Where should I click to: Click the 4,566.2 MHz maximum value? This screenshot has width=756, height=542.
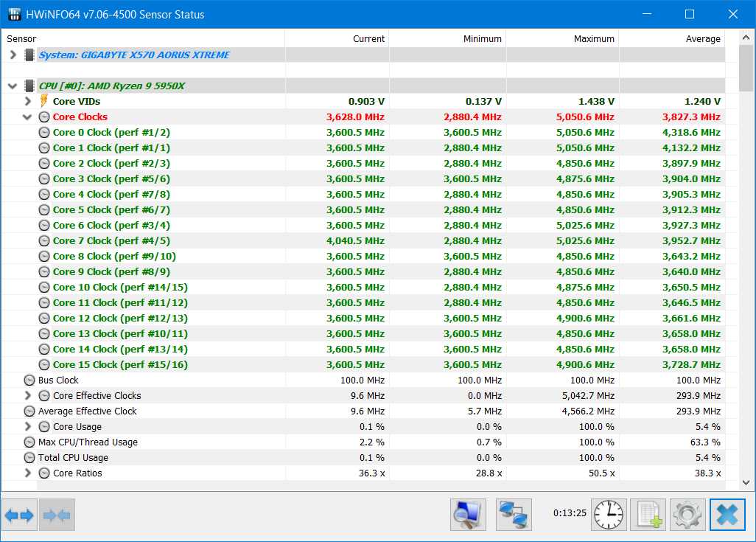pyautogui.click(x=588, y=411)
